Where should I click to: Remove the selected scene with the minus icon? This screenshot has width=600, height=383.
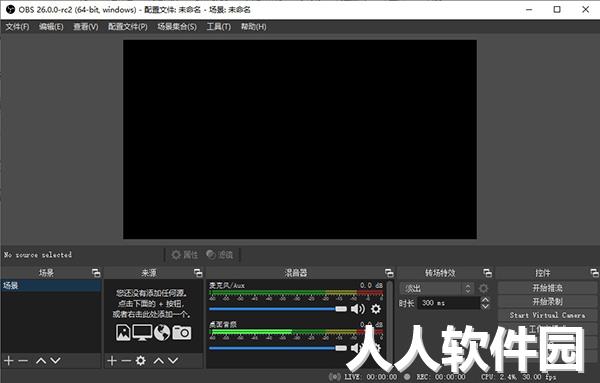(23, 360)
